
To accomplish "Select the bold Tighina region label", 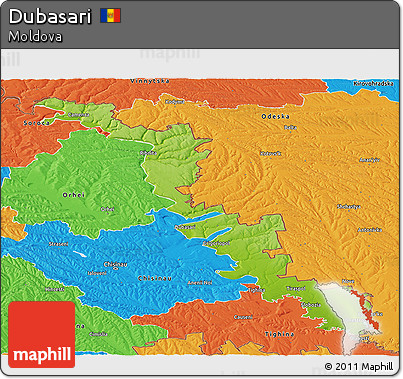I will coord(279,334).
